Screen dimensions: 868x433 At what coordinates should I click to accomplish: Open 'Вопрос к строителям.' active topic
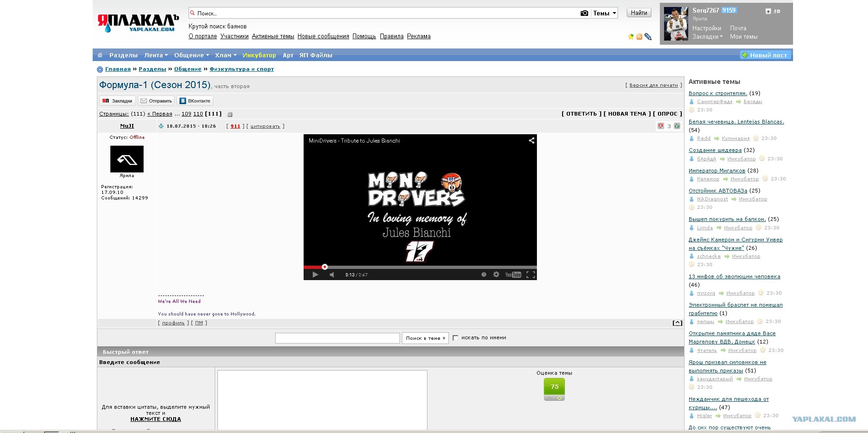(x=718, y=93)
